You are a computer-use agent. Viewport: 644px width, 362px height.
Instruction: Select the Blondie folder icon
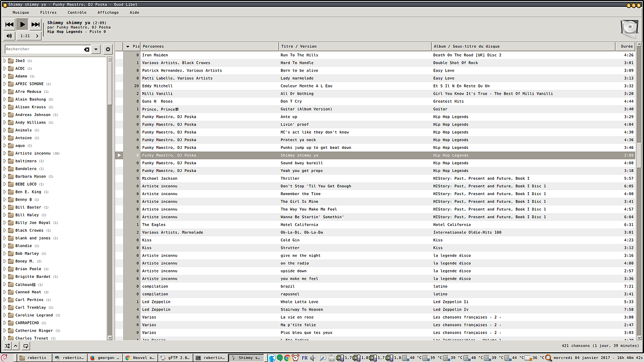point(11,246)
